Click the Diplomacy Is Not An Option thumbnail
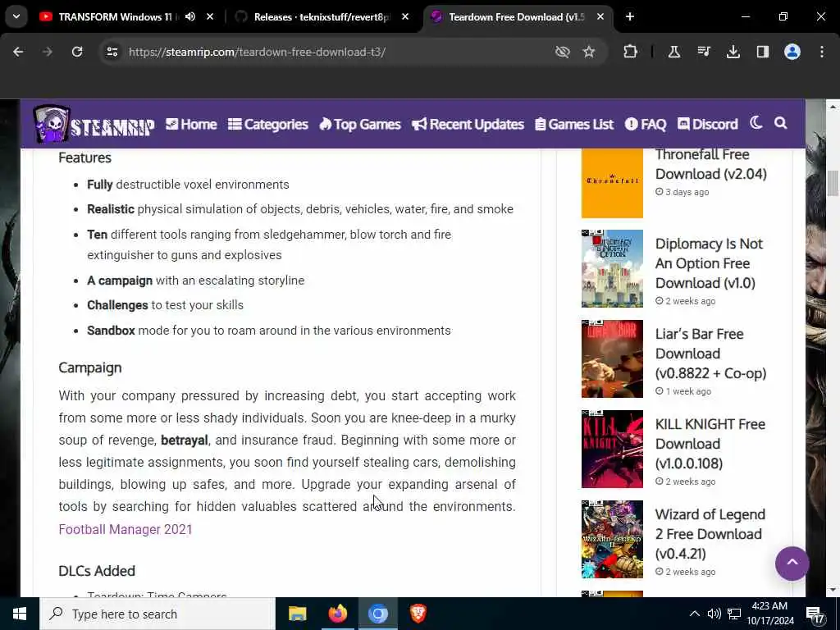Screen dimensions: 840x630 pos(612,268)
